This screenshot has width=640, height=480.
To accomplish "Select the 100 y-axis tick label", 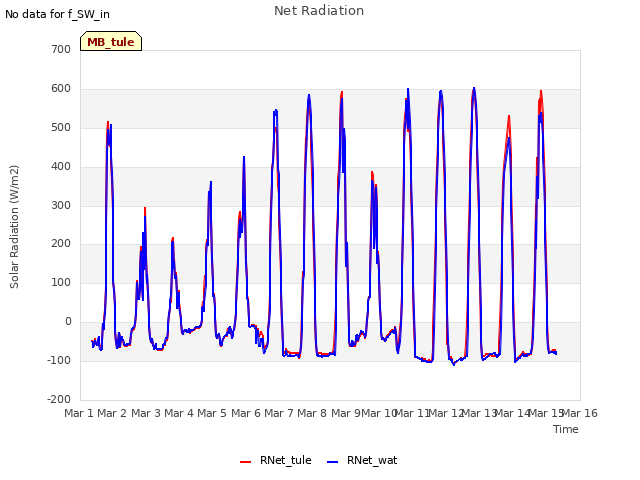I will pos(61,282).
